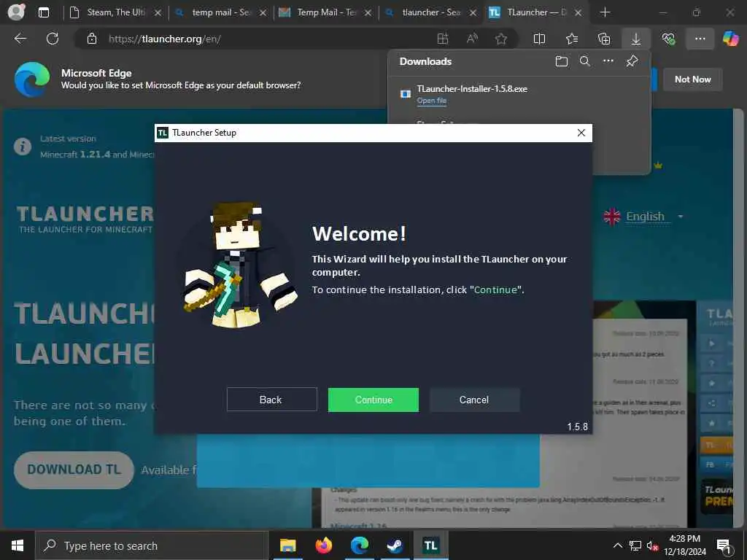The image size is (747, 560).
Task: Click the muted volume tray icon
Action: tap(651, 546)
